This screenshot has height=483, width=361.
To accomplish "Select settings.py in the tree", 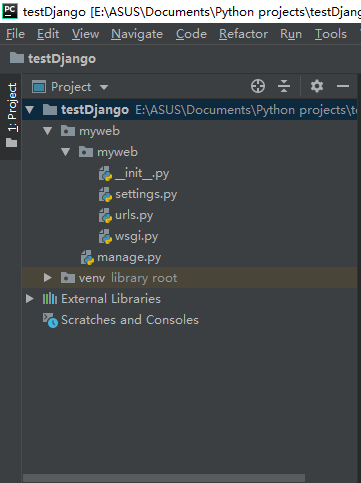I will click(x=146, y=194).
